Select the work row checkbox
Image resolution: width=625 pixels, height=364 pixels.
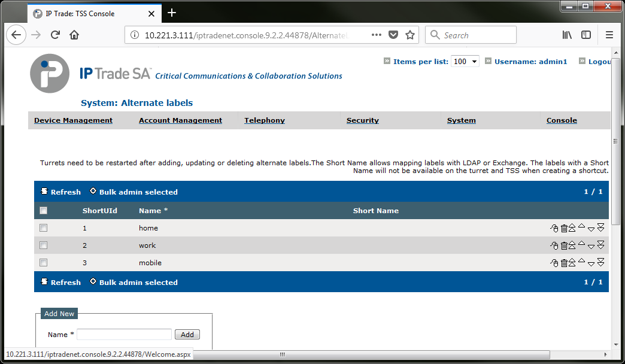pos(44,245)
